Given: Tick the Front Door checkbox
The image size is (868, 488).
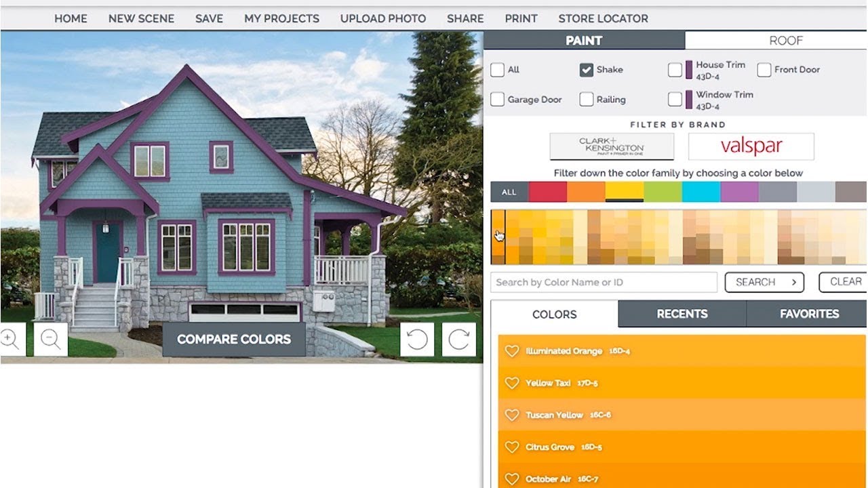Looking at the screenshot, I should coord(764,70).
